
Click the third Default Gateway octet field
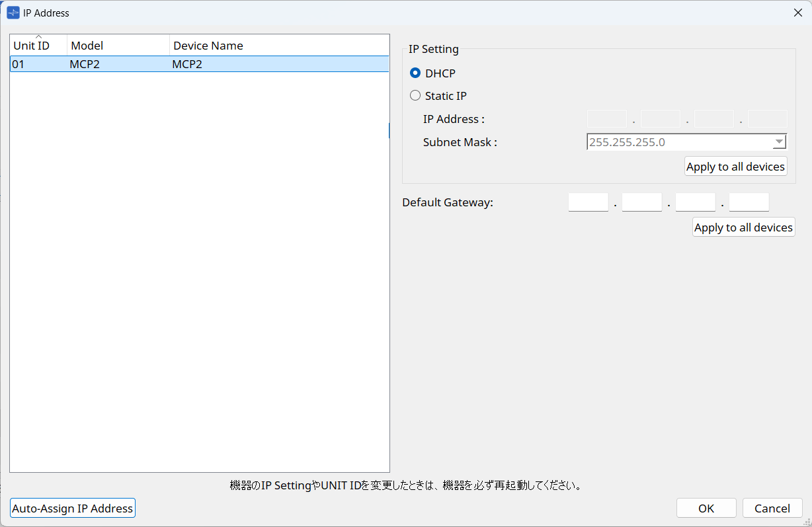695,202
